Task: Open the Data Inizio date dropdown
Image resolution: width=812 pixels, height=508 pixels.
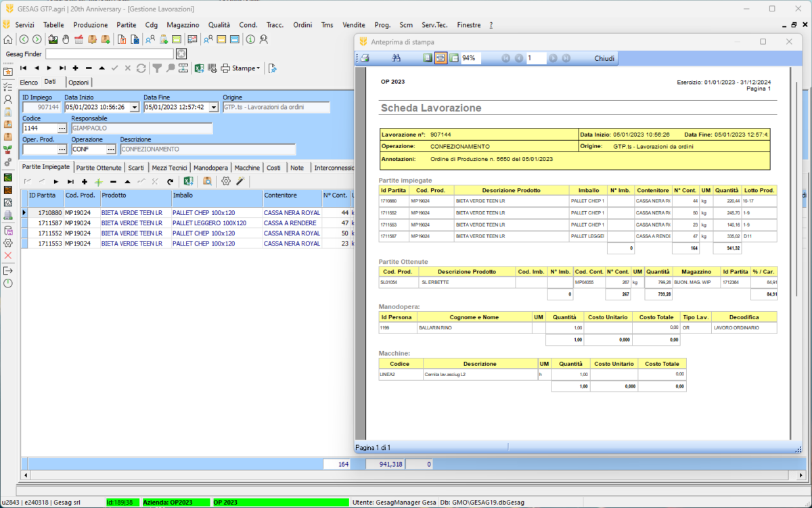Action: (x=134, y=107)
